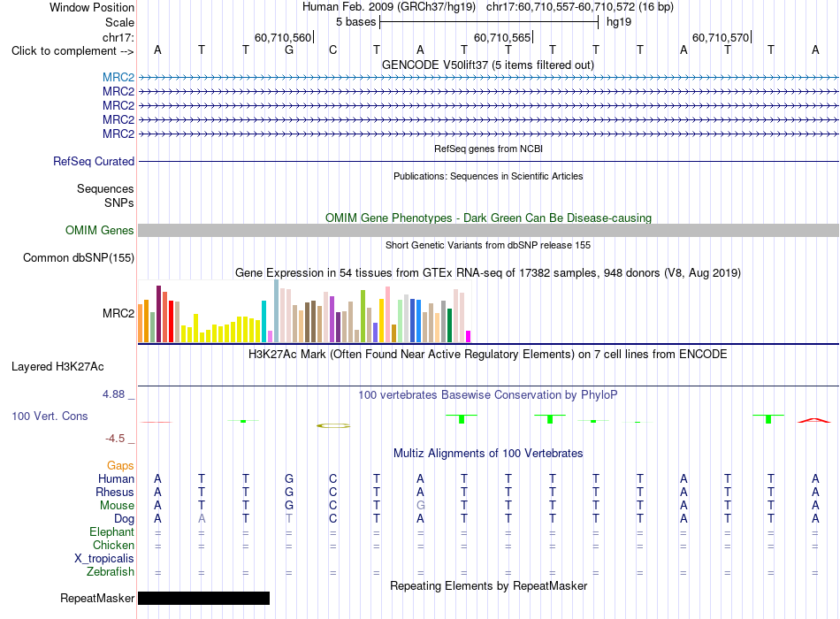This screenshot has width=840, height=619.
Task: Open the 100 Vert. Cons track label
Action: coord(50,416)
